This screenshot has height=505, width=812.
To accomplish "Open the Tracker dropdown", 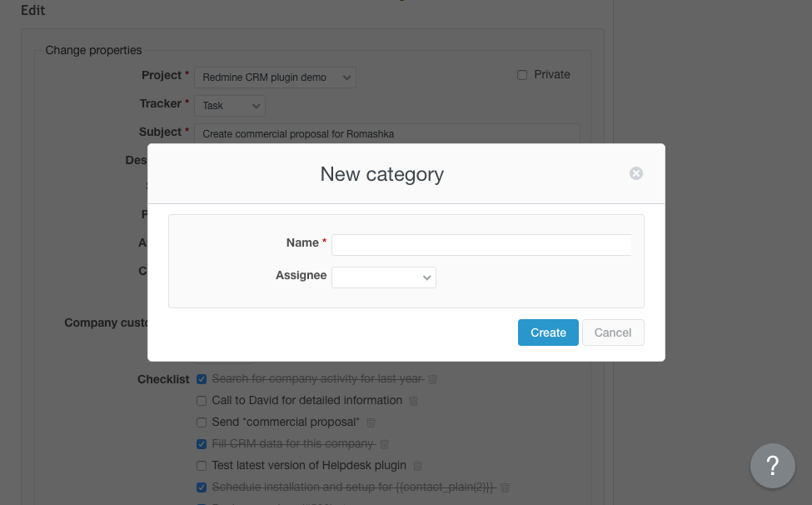I will [230, 106].
